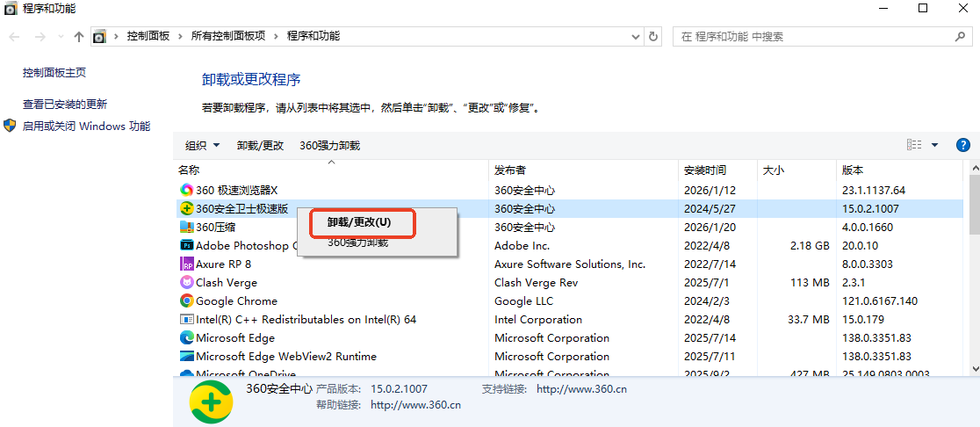Click the Adobe Photoshop program icon

(187, 245)
